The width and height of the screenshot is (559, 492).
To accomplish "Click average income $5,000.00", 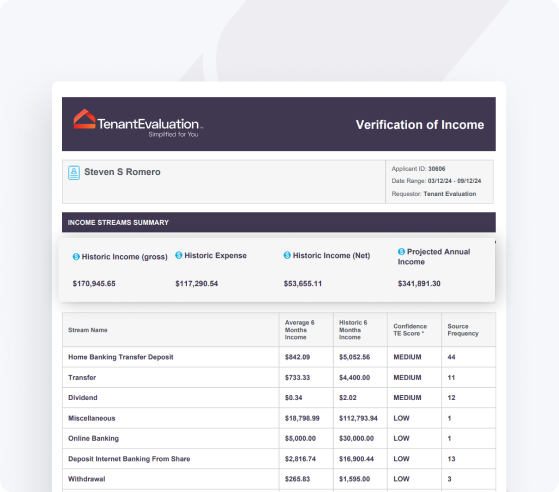I will point(300,439).
